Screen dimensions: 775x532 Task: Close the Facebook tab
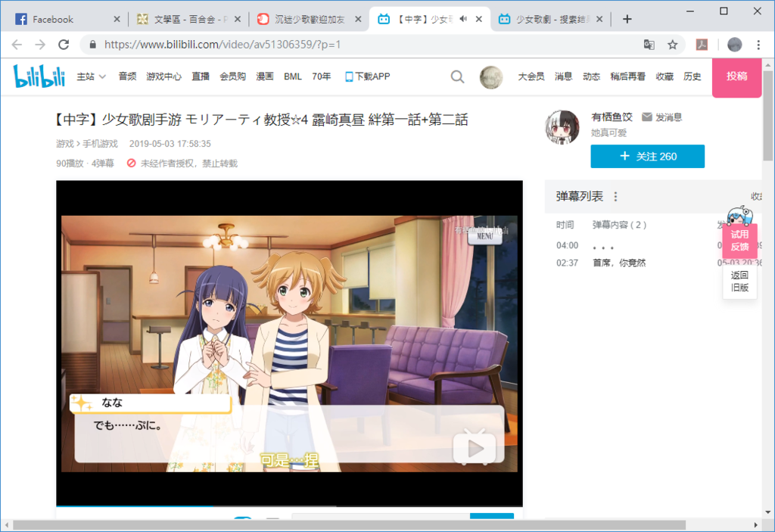click(117, 19)
